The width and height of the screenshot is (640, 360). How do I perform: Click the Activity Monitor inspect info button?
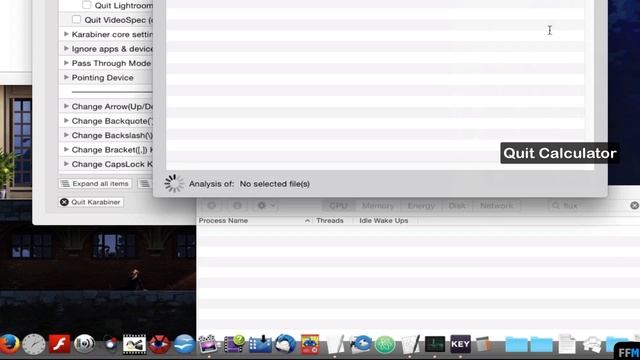[237, 205]
